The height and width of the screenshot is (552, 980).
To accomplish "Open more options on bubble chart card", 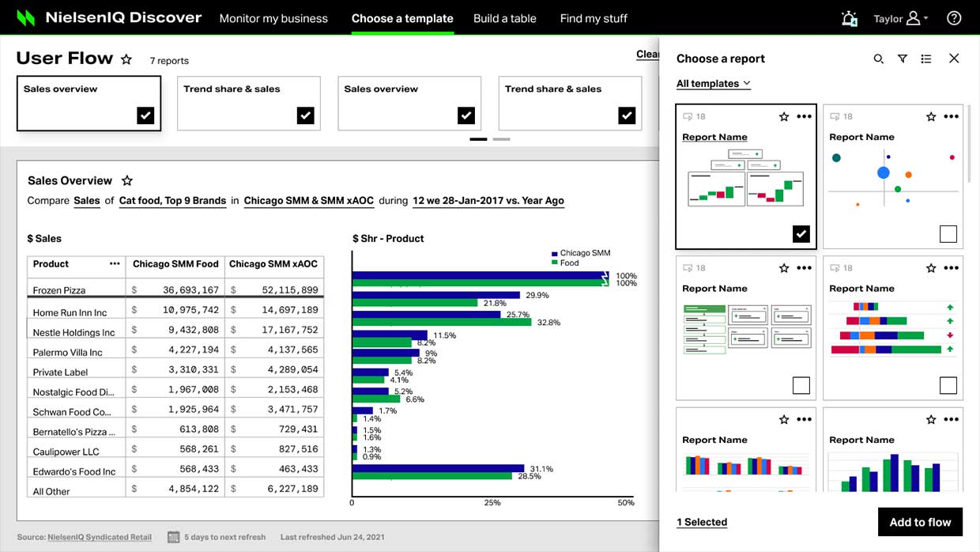I will click(x=951, y=116).
